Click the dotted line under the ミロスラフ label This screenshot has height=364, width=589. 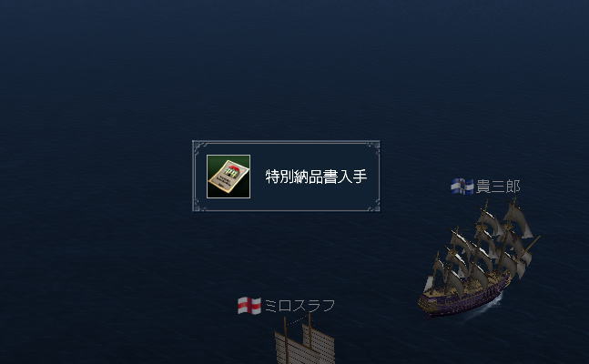(297, 320)
